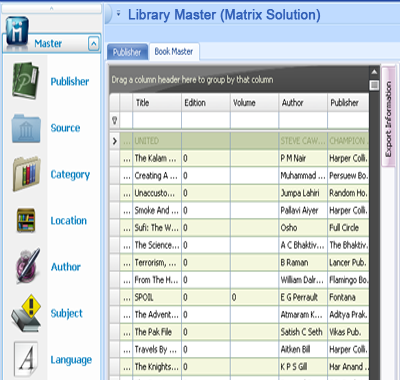This screenshot has width=400, height=380.
Task: Open the Publisher green book icon
Action: (26, 81)
